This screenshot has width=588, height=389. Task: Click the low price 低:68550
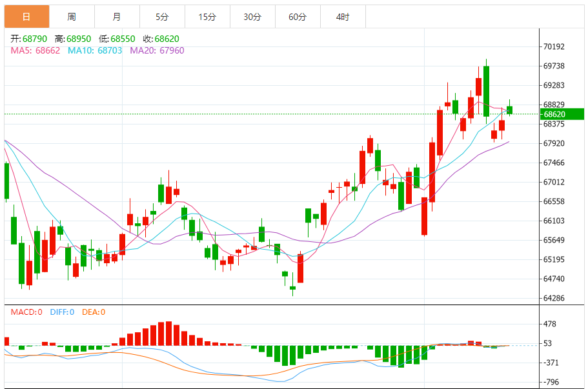pos(117,39)
